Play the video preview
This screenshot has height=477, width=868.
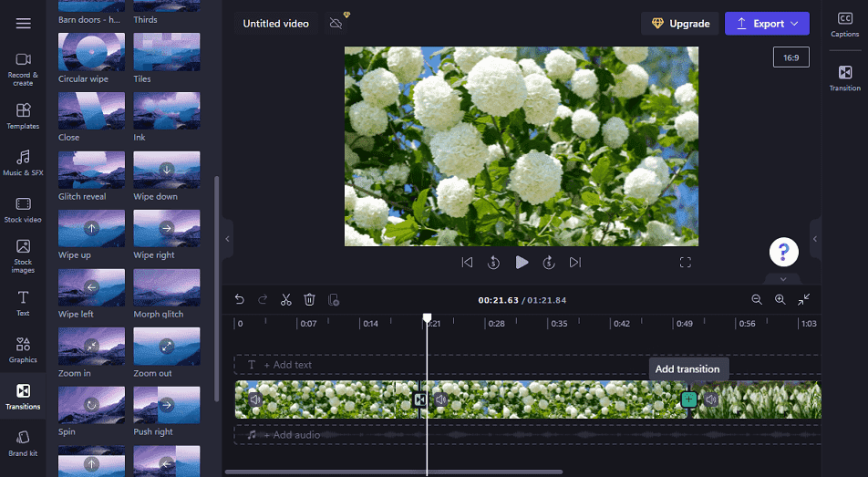(522, 263)
